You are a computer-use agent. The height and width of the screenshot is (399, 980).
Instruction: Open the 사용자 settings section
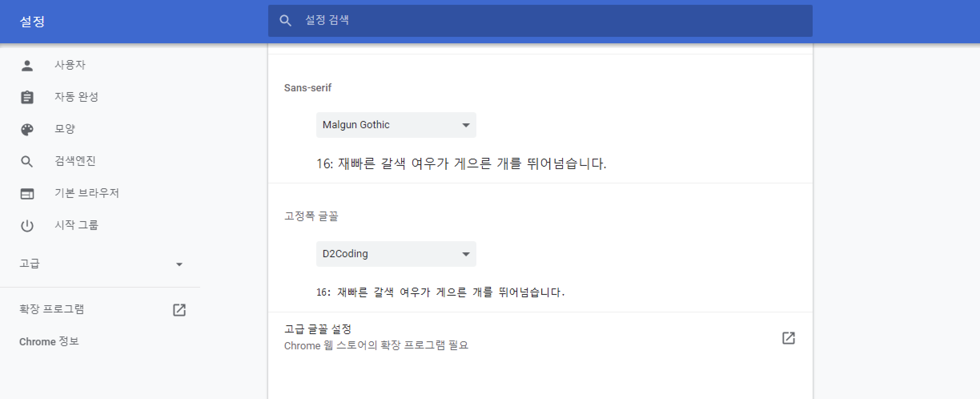click(x=70, y=65)
